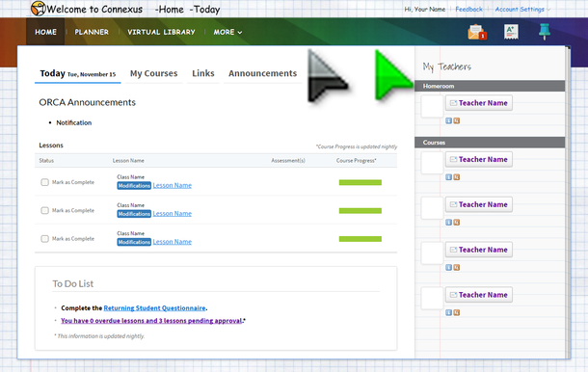
Task: Open the Returning Student Questionnaire link
Action: tap(154, 308)
